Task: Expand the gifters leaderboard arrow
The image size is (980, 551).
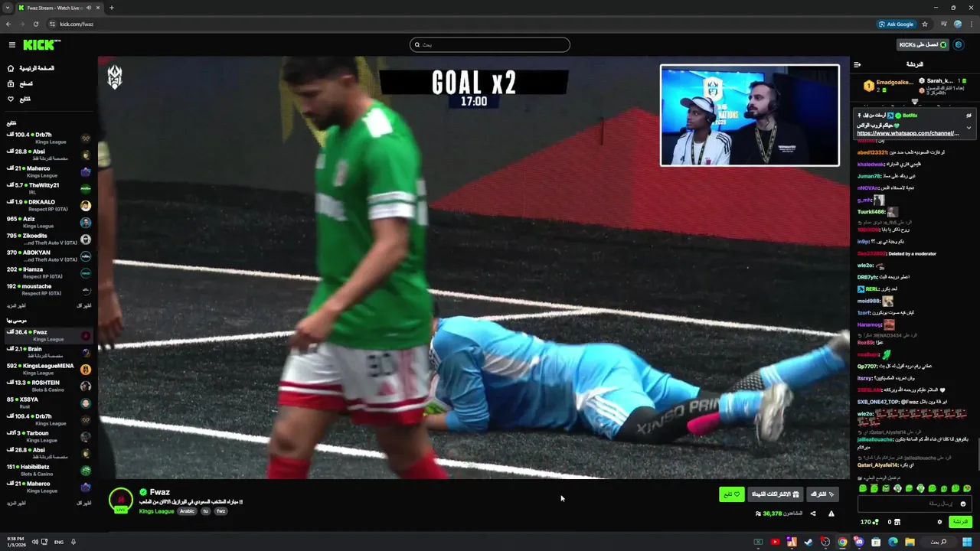Action: click(915, 101)
